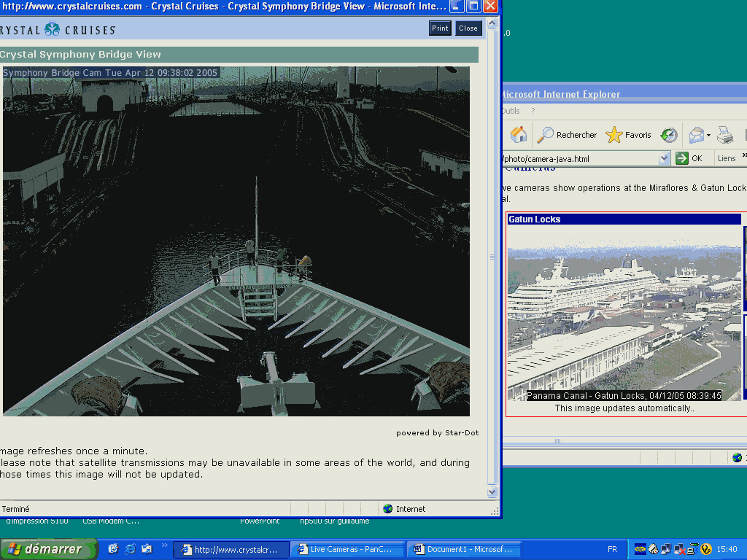The height and width of the screenshot is (560, 747).
Task: Click the Crystal Symphony Bridge View heading
Action: 80,54
